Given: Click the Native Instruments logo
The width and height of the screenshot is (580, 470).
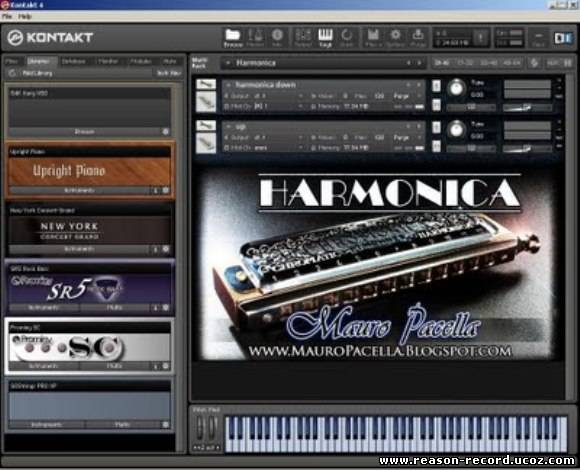Looking at the screenshot, I should (564, 38).
